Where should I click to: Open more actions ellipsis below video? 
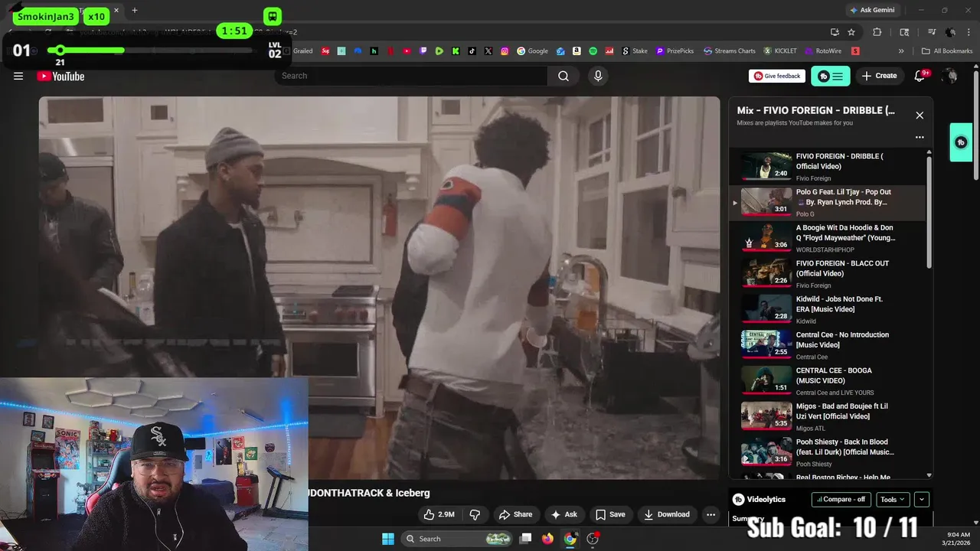[x=711, y=514]
